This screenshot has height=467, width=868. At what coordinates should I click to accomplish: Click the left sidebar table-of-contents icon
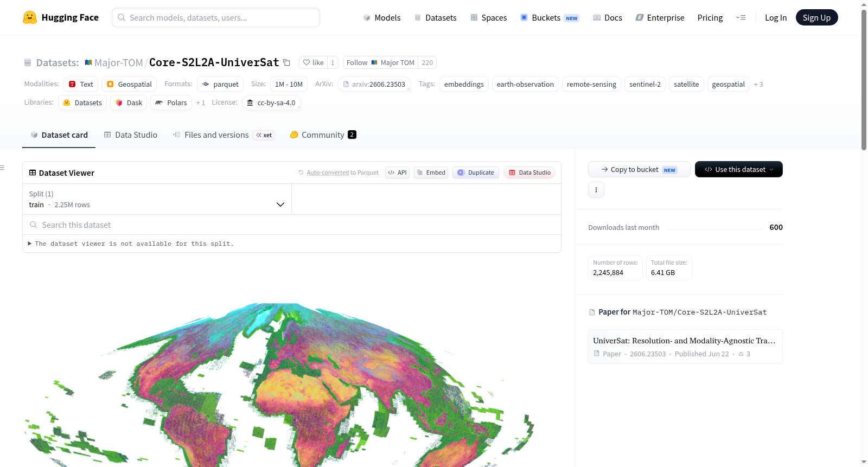point(3,168)
